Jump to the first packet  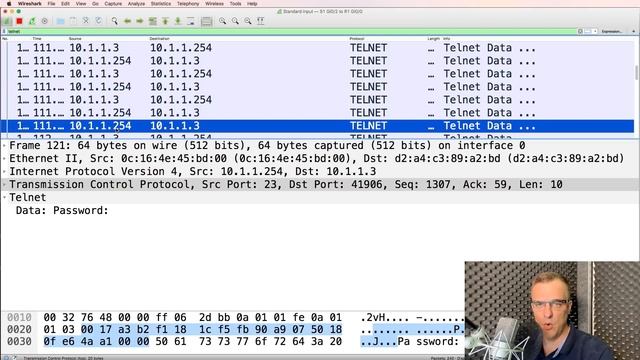click(165, 21)
